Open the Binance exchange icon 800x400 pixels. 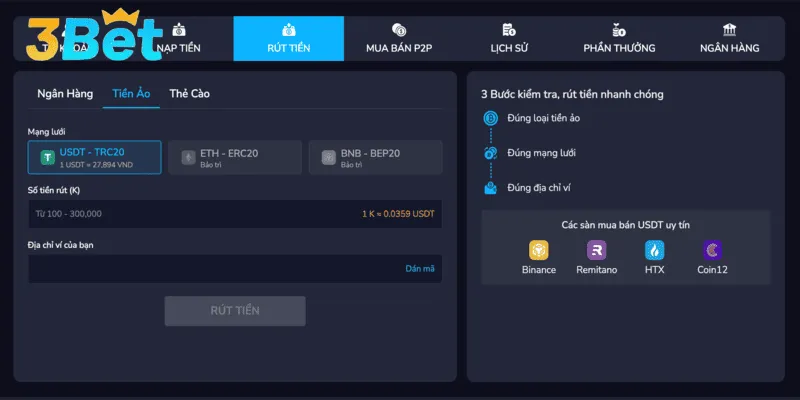click(x=539, y=250)
